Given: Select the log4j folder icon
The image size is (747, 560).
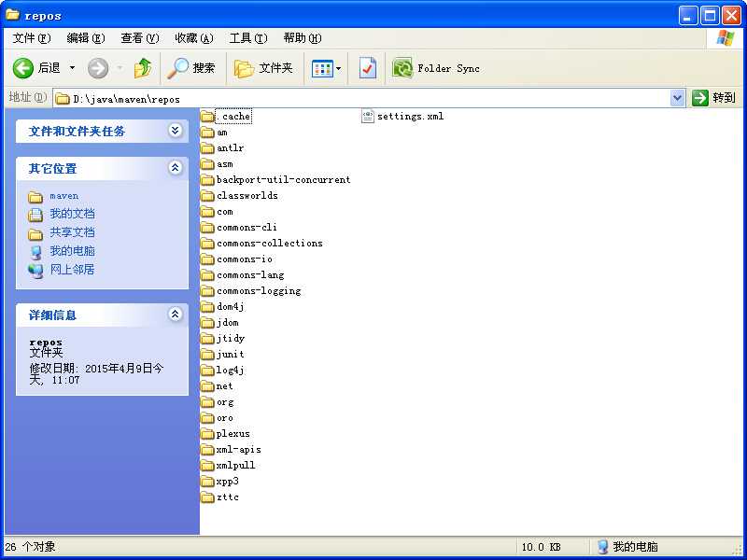Looking at the screenshot, I should [x=207, y=371].
